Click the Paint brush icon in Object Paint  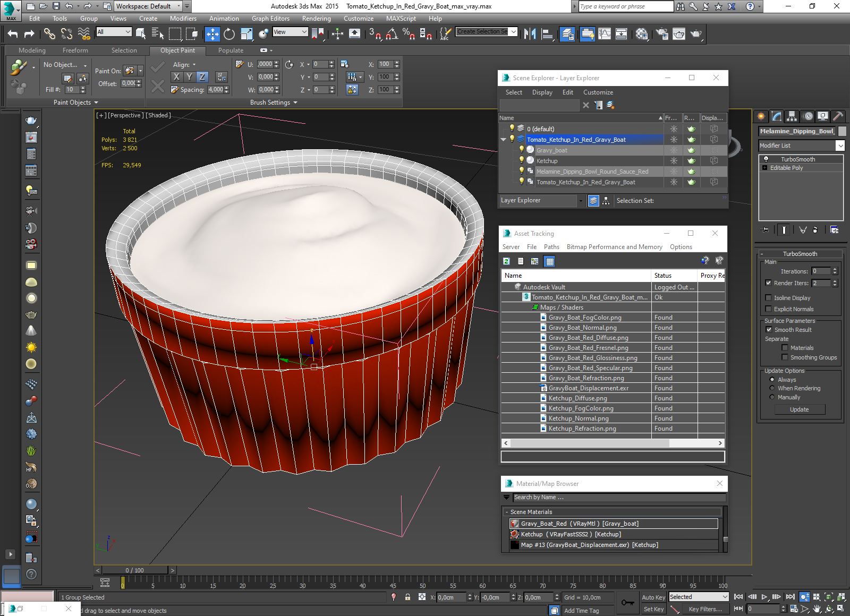pyautogui.click(x=19, y=67)
